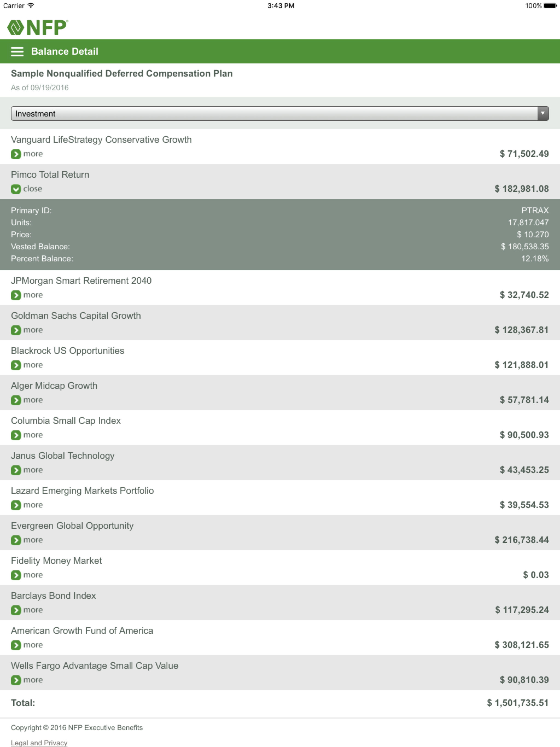Screen dimensions: 560x747
Task: Open the Legal and Privacy link
Action: point(39,743)
